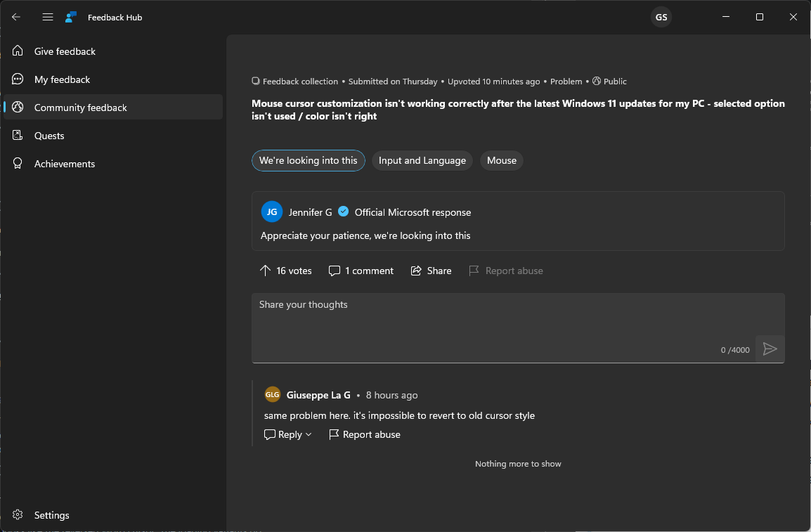The height and width of the screenshot is (532, 811).
Task: Click the 0 /4000 character counter
Action: [735, 350]
